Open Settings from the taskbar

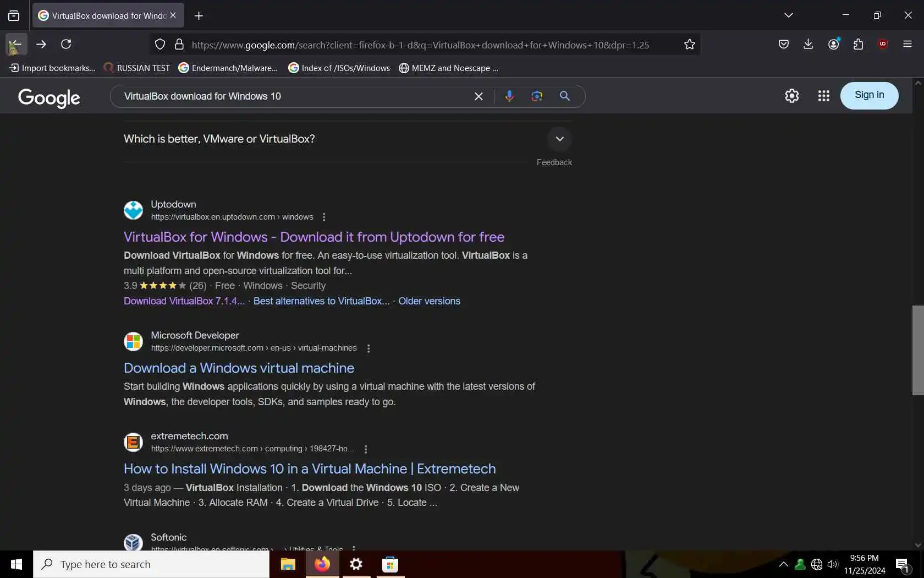click(356, 564)
